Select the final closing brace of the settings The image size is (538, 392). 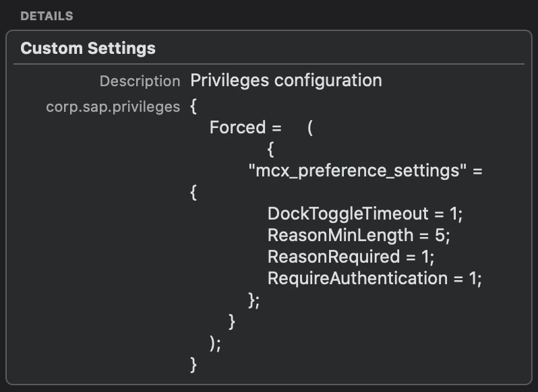193,364
